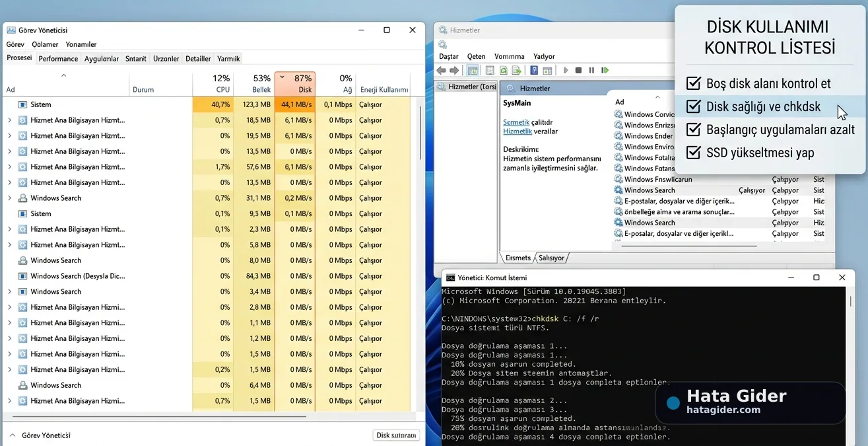Click icon of Windows Search (Desysla Dic...)

[22, 276]
